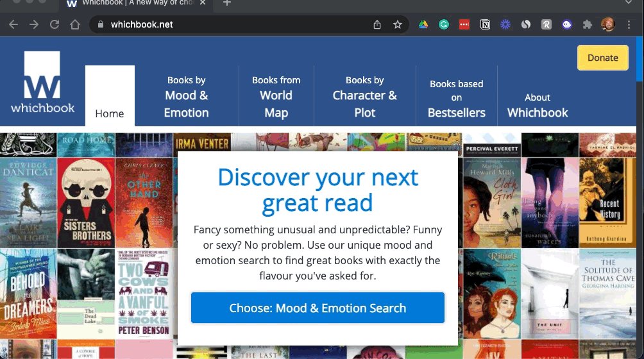This screenshot has width=644, height=359.
Task: Open The Unit book cover
Action: (x=550, y=294)
